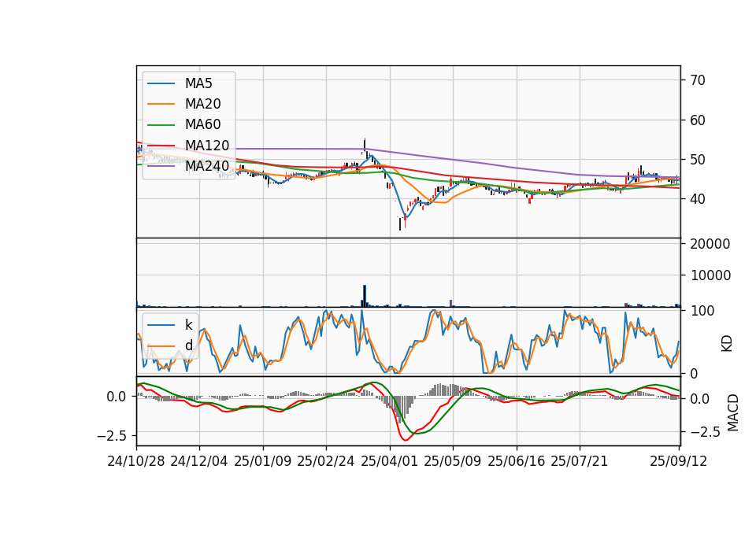Click the left MACD axis value −2.5
Image resolution: width=756 pixels, height=543 pixels.
click(x=112, y=436)
